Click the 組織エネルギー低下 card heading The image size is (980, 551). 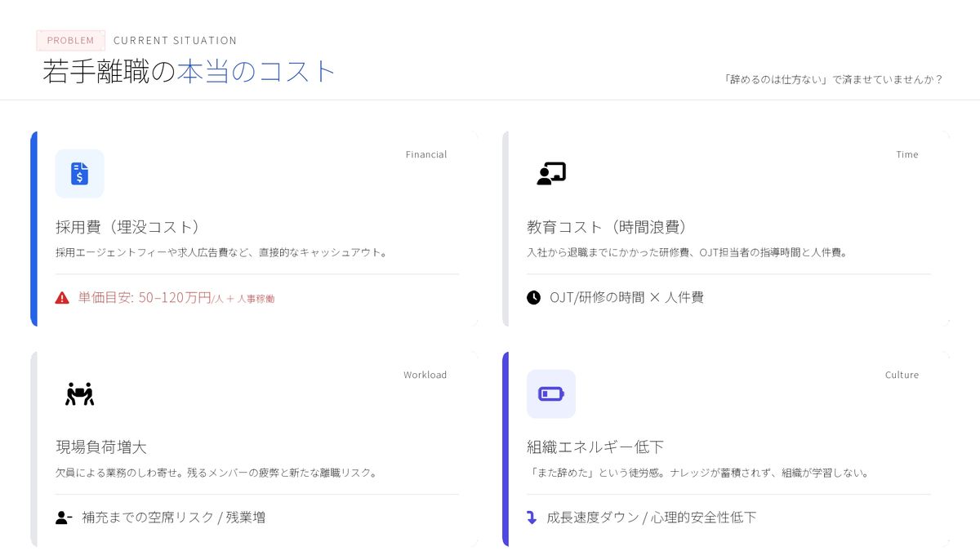coord(595,447)
